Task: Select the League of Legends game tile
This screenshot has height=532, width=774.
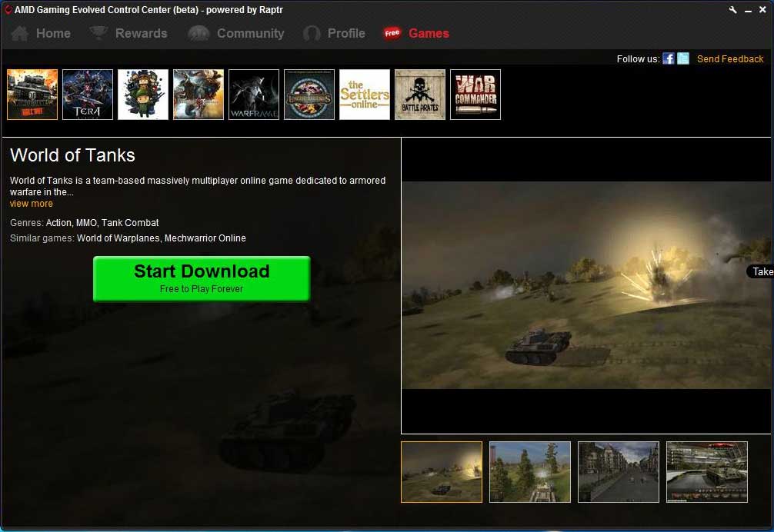Action: click(x=309, y=94)
